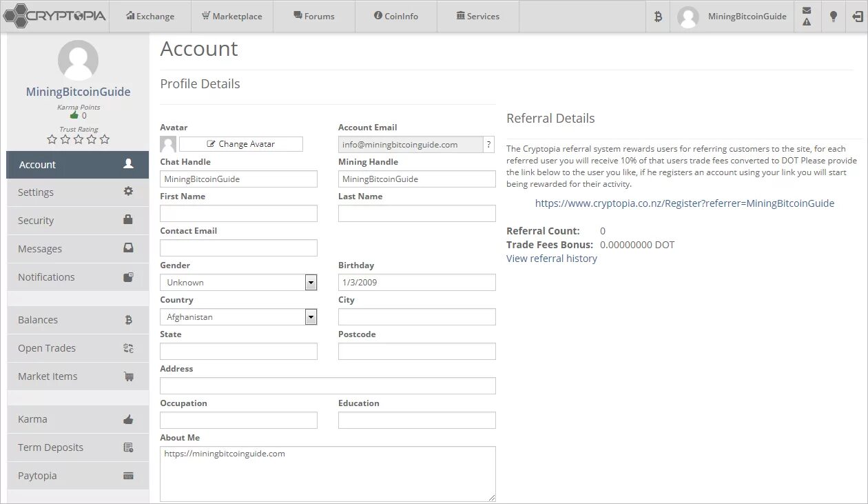This screenshot has height=504, width=868.
Task: Open Balances in sidebar
Action: [x=78, y=320]
